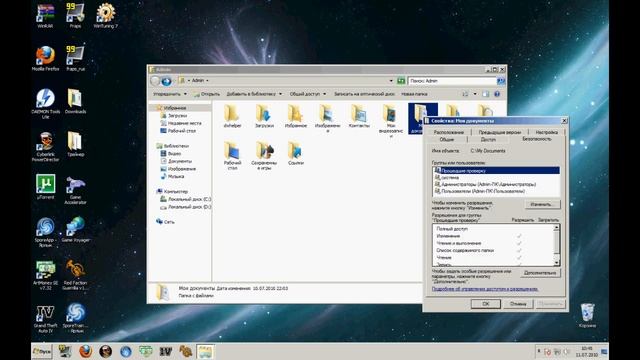640x360 pixels.
Task: Open WinTuning 7 desktop icon
Action: coord(105,15)
